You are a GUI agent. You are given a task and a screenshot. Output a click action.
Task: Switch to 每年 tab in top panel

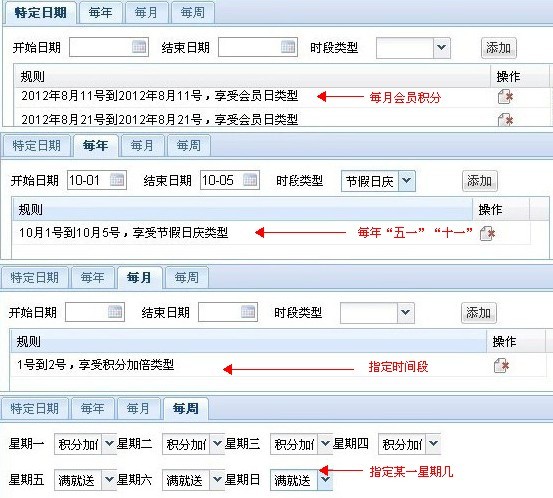pyautogui.click(x=101, y=13)
